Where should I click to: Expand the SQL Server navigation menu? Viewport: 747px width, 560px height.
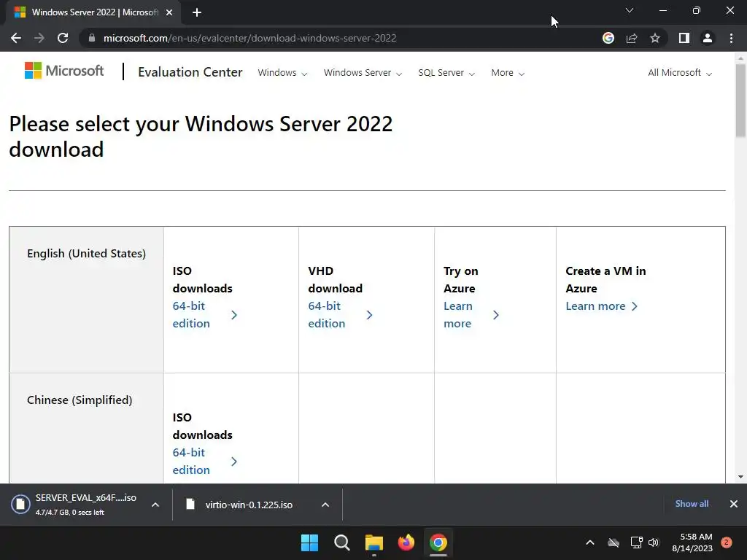[x=446, y=73]
